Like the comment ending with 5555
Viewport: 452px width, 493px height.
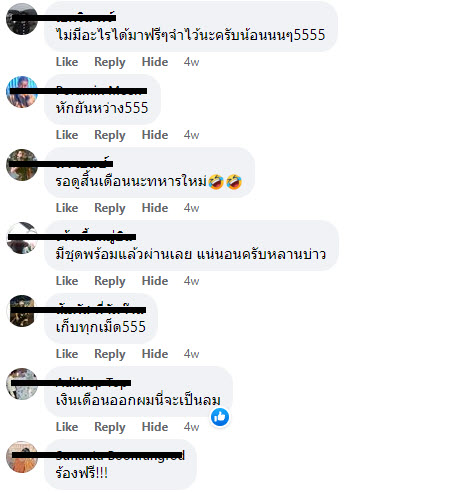point(67,62)
